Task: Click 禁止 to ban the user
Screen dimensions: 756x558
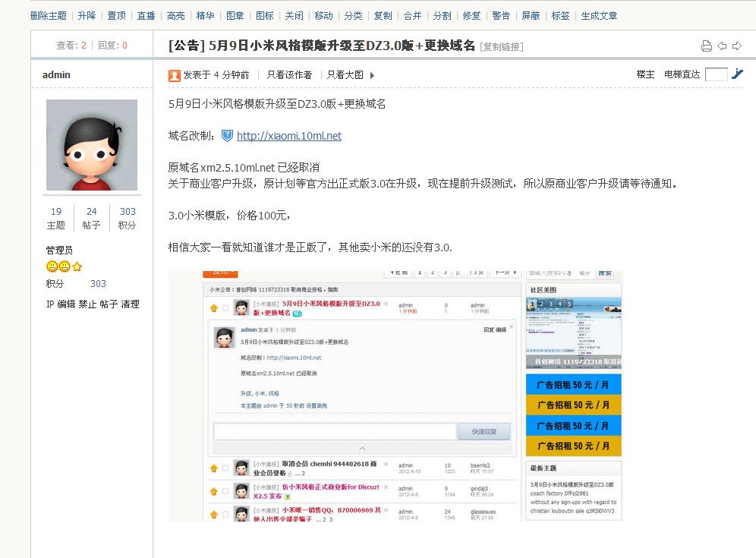Action: pyautogui.click(x=88, y=304)
